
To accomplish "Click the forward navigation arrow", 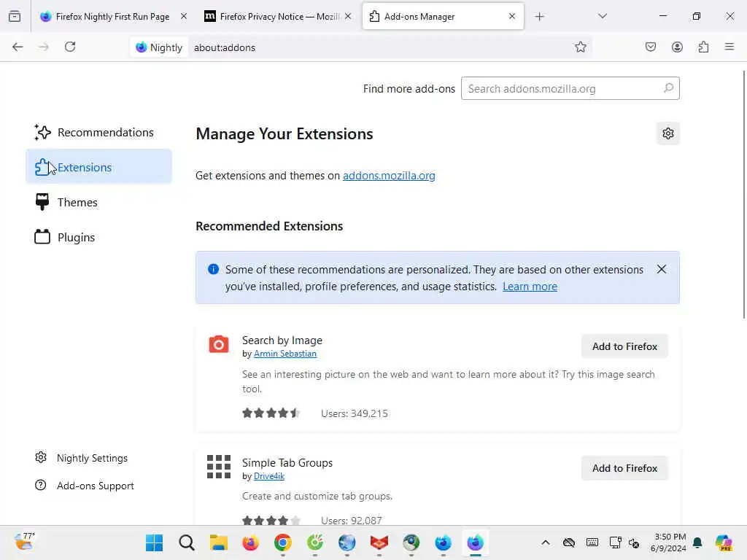I will pos(44,47).
